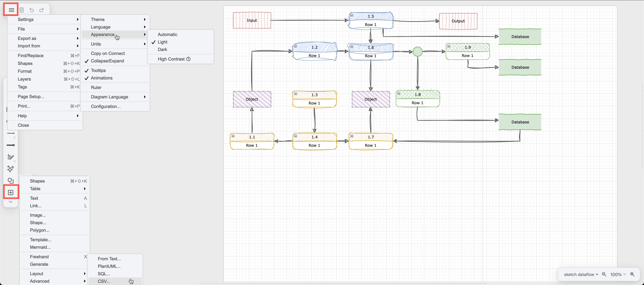Collapse the 1.7 container via minus icon
Image resolution: width=644 pixels, height=285 pixels.
coord(352,136)
